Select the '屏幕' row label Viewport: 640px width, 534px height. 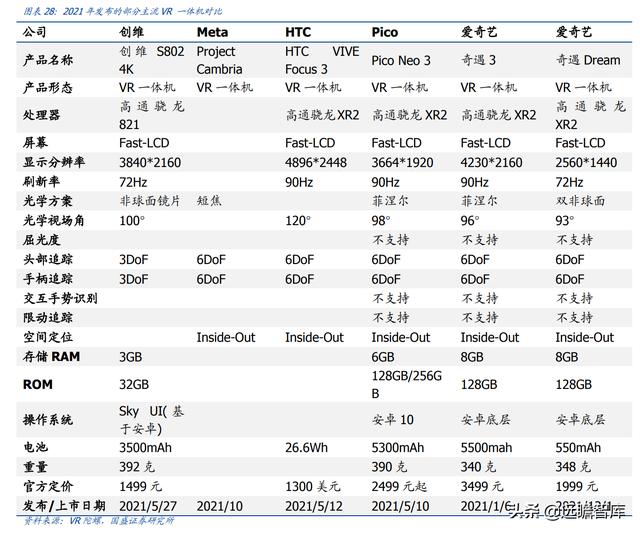click(x=35, y=143)
